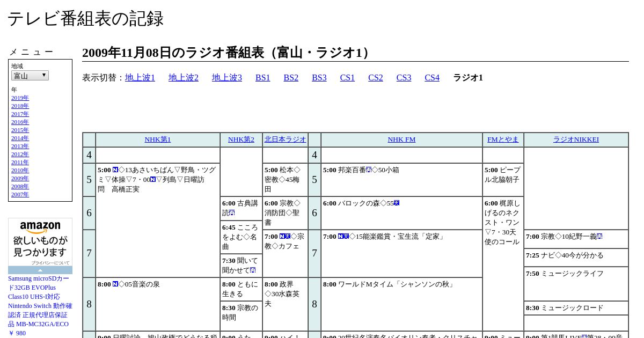
Task: Open the 2012年 year link
Action: [20, 155]
